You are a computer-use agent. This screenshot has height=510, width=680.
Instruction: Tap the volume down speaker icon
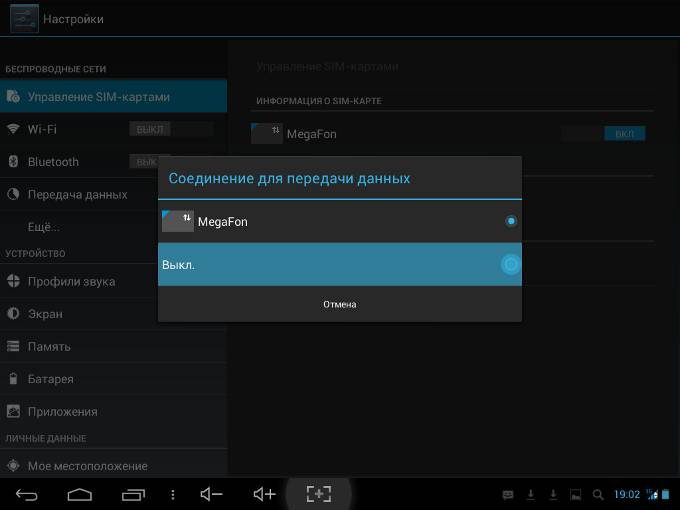(211, 494)
